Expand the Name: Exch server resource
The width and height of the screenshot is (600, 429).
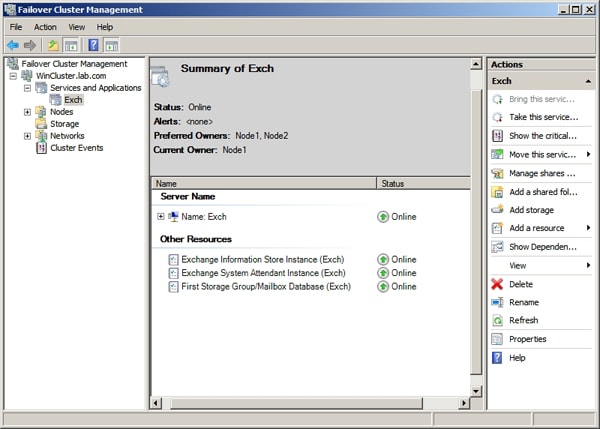click(160, 216)
